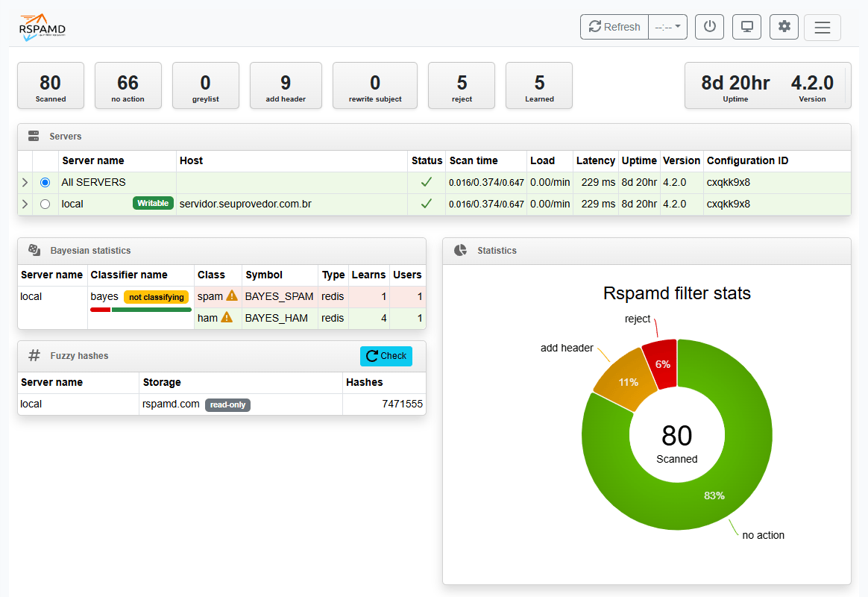
Task: Click the Statistics pie chart icon
Action: pyautogui.click(x=461, y=250)
